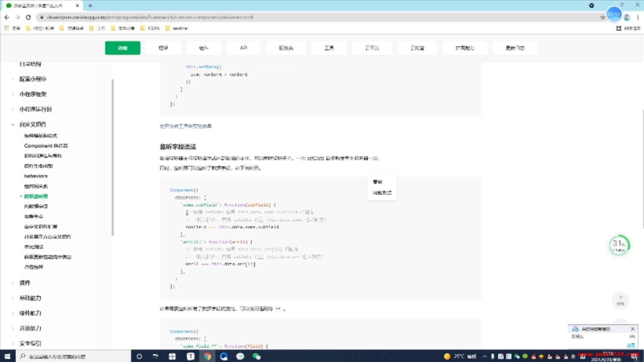The width and height of the screenshot is (644, 362).
Task: Switch to the API navigation tab
Action: pos(244,48)
